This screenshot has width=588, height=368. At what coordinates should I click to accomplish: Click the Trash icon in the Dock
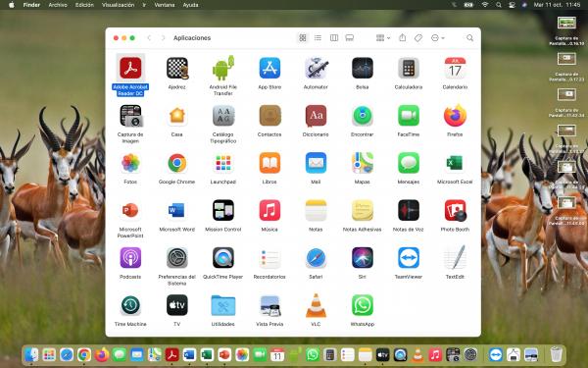click(556, 354)
